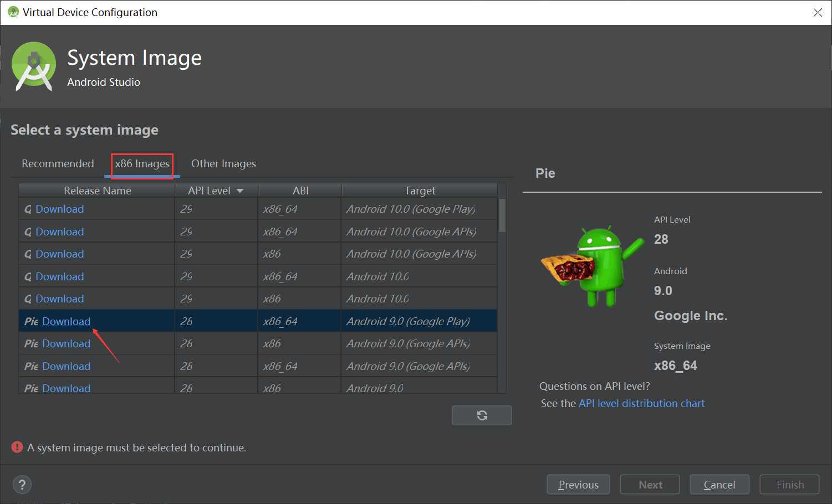Screen dimensions: 832x504
Task: Click the Release Name column header
Action: (x=97, y=191)
